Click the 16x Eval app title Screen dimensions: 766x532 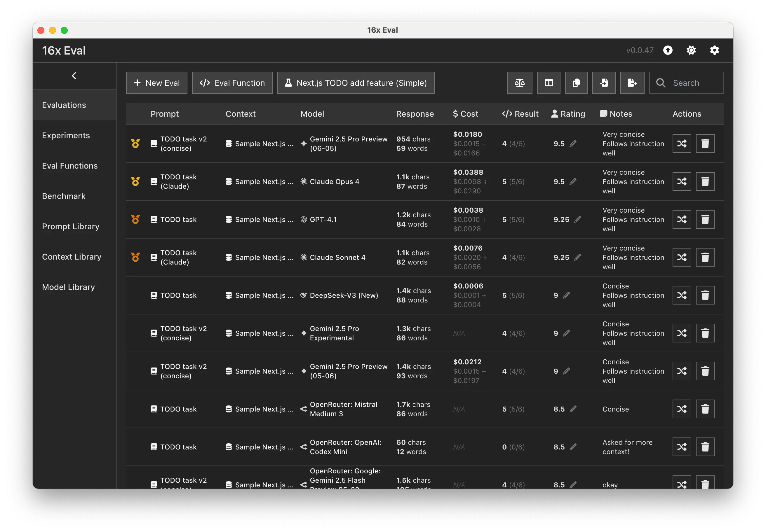(64, 50)
